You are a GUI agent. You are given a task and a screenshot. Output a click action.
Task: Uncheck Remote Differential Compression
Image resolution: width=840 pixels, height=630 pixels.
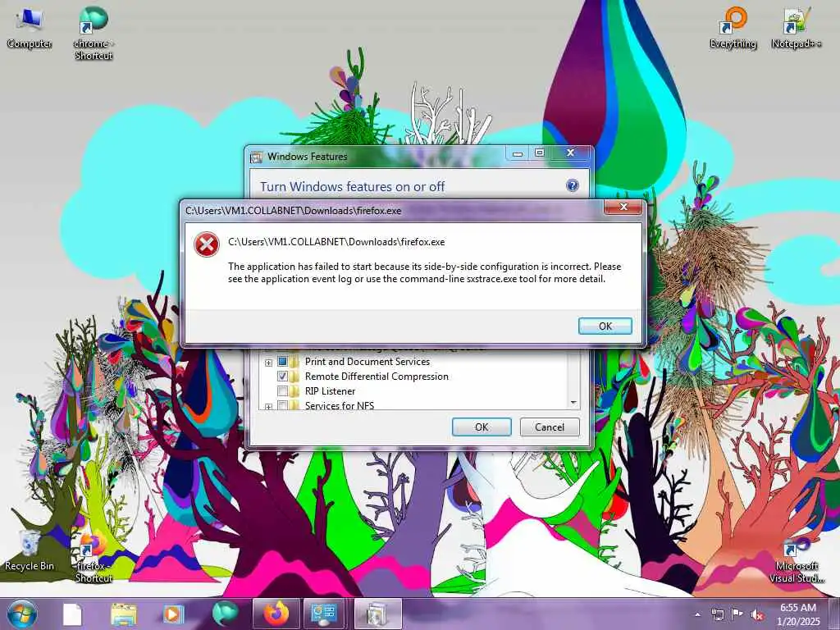[282, 376]
